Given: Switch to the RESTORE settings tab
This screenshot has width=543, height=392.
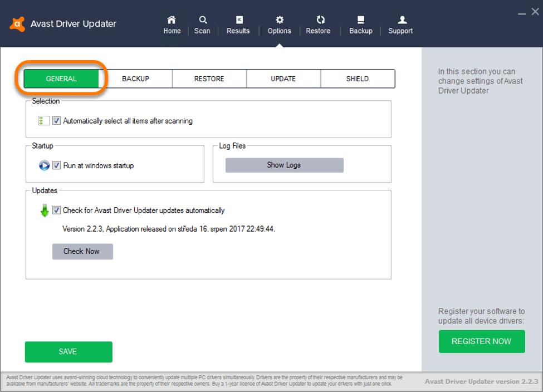Looking at the screenshot, I should (209, 79).
